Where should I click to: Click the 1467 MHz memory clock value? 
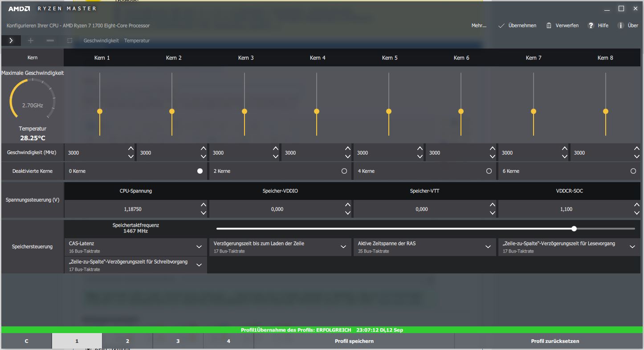click(x=136, y=231)
